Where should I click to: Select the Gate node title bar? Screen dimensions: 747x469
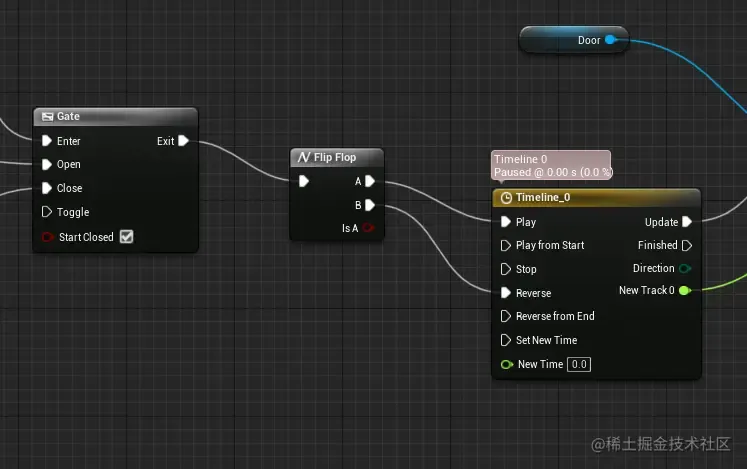(x=115, y=117)
